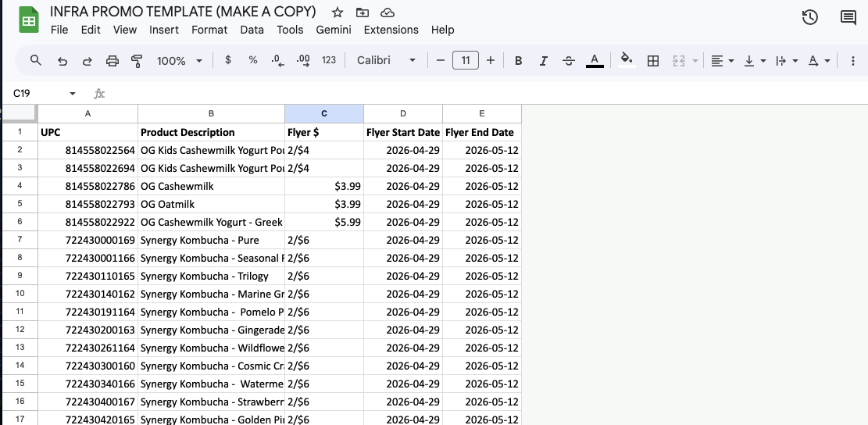Activate the paint format tool

pyautogui.click(x=137, y=61)
